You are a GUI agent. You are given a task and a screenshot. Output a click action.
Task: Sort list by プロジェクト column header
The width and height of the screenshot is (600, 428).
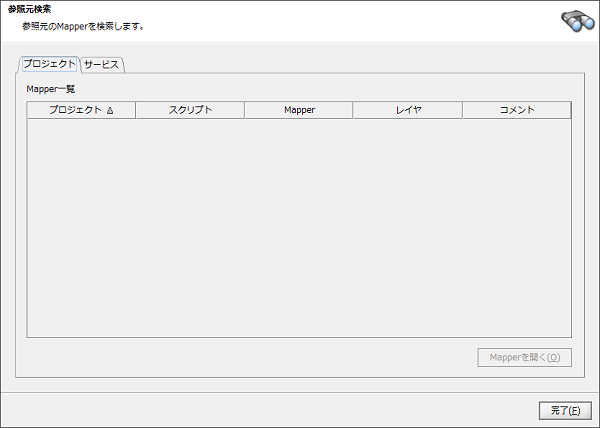(x=75, y=110)
